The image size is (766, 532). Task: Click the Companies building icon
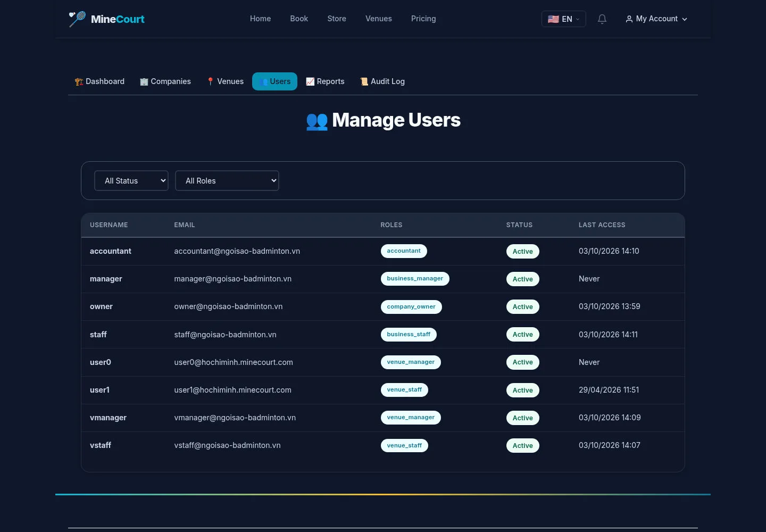144,81
